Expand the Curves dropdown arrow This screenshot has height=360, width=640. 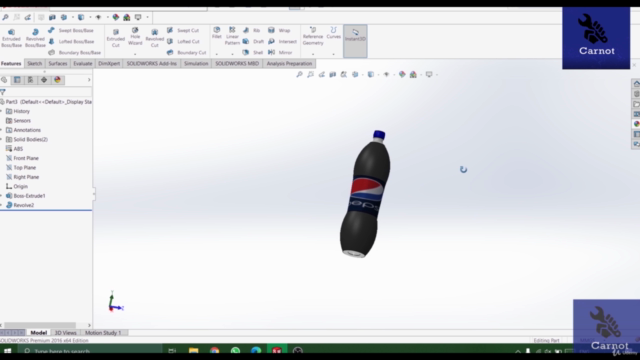tap(333, 54)
